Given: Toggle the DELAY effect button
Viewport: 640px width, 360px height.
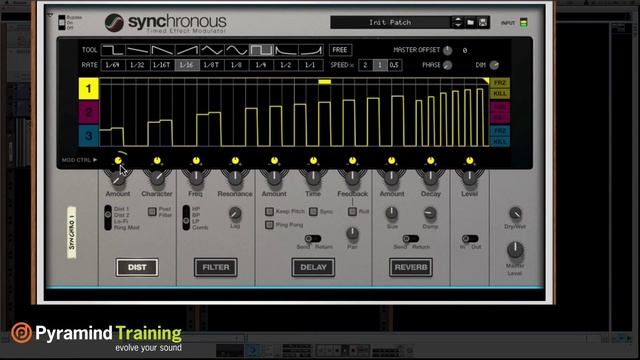Looking at the screenshot, I should pyautogui.click(x=313, y=267).
